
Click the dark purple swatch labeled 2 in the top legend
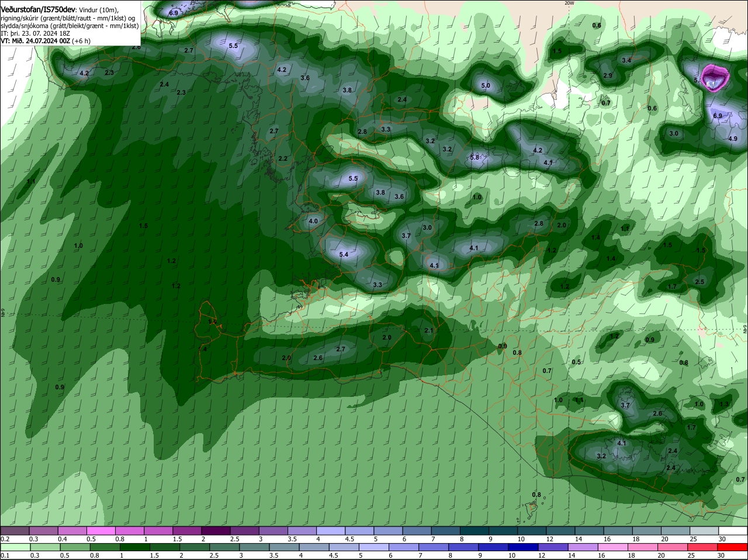214,531
